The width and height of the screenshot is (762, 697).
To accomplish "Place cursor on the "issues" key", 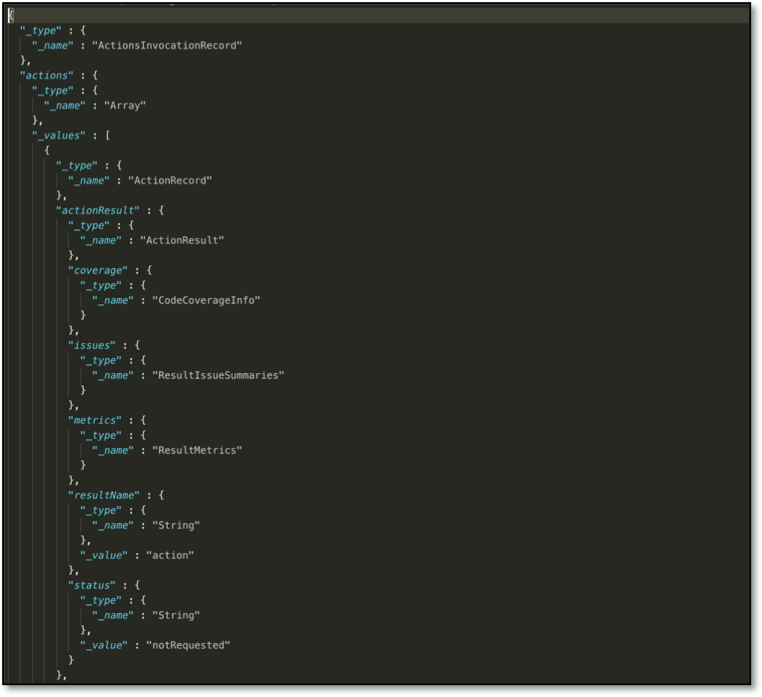I will click(x=91, y=345).
